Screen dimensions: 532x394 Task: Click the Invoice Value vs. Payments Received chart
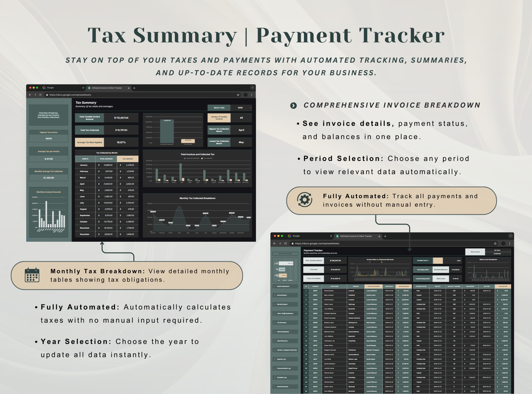coord(379,270)
